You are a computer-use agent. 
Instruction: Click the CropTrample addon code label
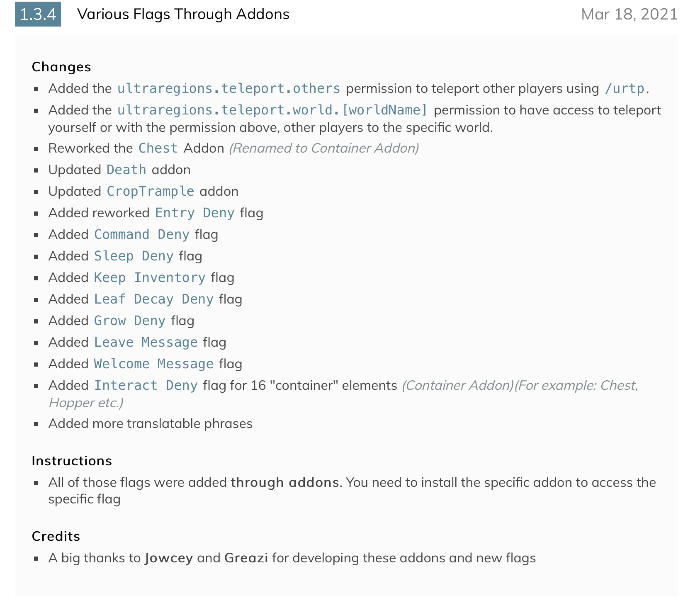point(150,191)
